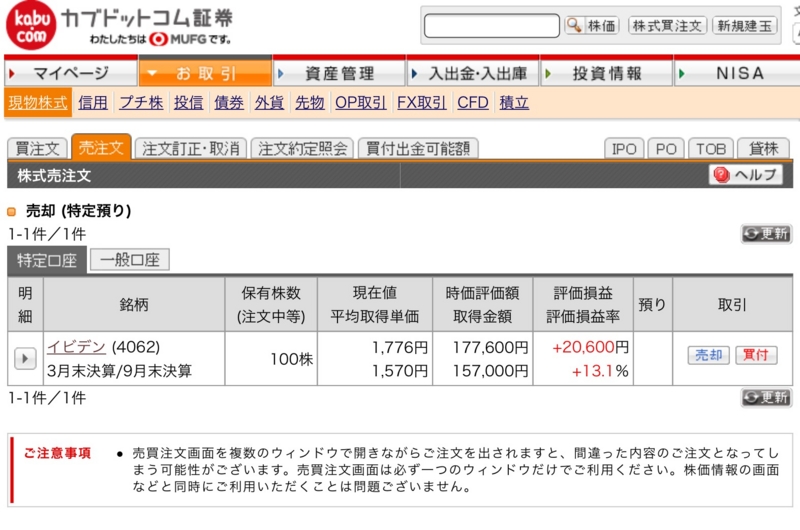Click the 新規建玉 button at top
800x530 pixels.
[745, 26]
